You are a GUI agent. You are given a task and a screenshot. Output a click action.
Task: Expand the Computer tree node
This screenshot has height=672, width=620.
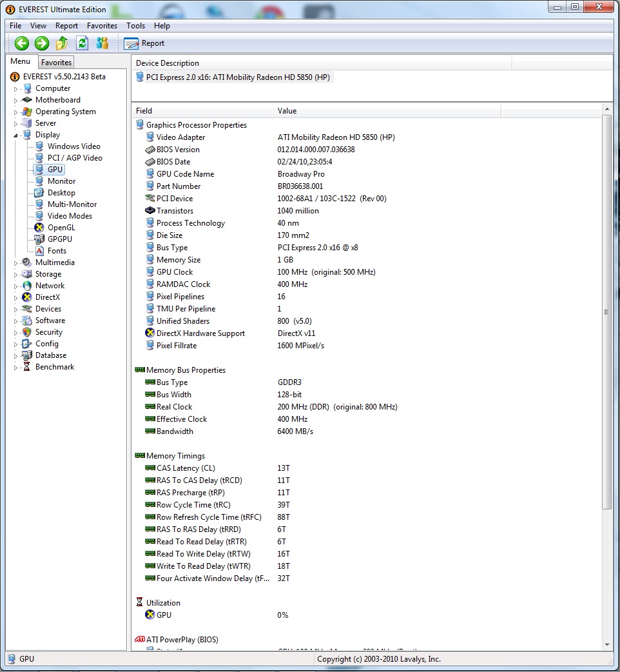(x=16, y=89)
